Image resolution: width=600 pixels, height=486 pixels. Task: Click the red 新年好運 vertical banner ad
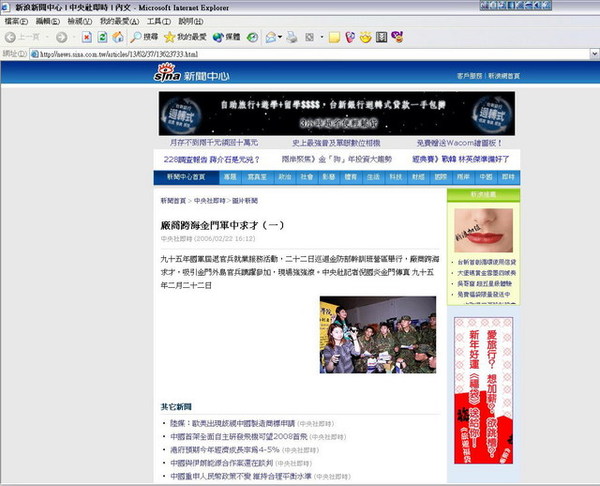click(483, 390)
